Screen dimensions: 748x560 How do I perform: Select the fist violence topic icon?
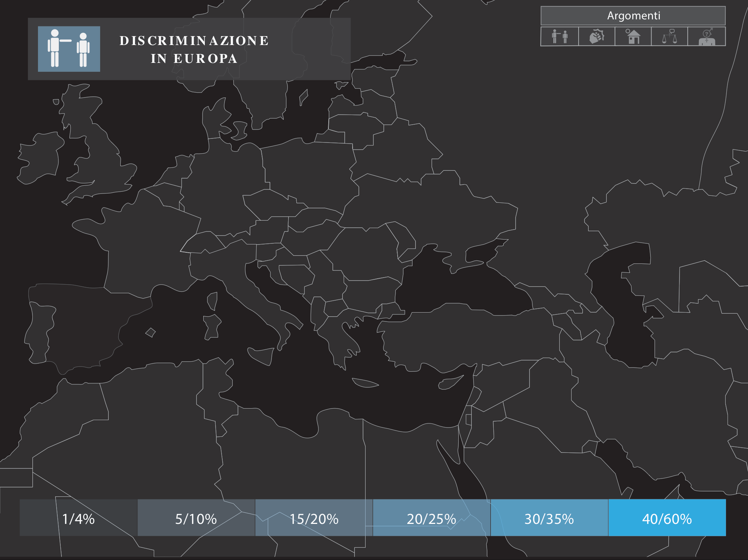(596, 36)
